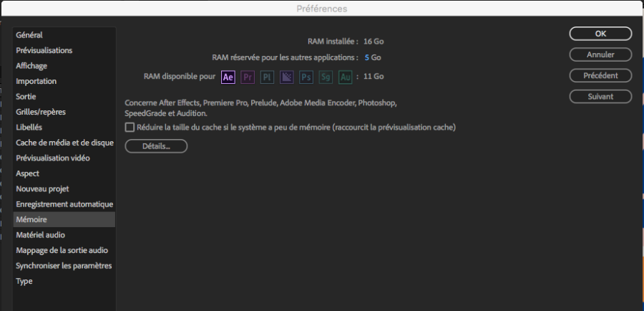Go to Affichage preferences
644x311 pixels.
[x=64, y=66]
